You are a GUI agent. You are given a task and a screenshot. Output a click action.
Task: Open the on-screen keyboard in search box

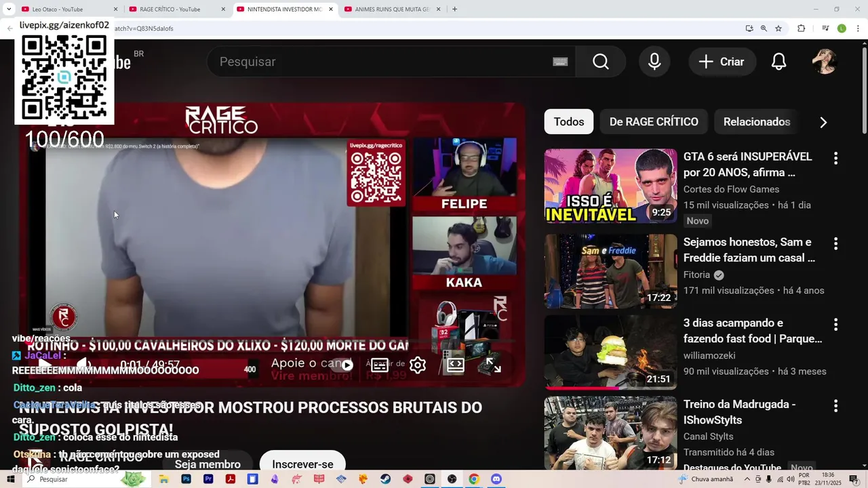pyautogui.click(x=560, y=62)
